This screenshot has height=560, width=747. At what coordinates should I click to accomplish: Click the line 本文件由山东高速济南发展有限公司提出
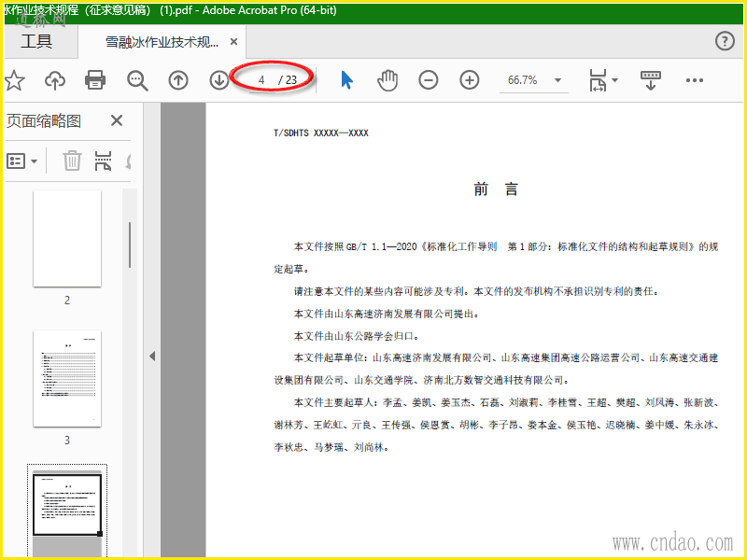[x=388, y=314]
